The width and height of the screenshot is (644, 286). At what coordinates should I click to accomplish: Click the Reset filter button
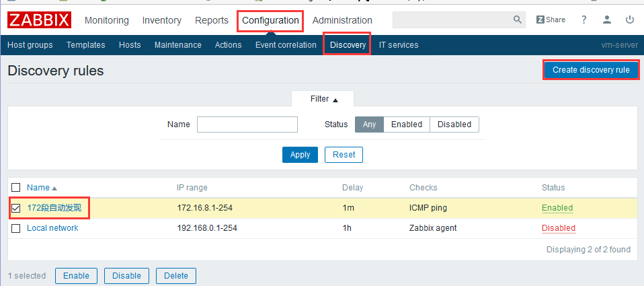pos(344,155)
